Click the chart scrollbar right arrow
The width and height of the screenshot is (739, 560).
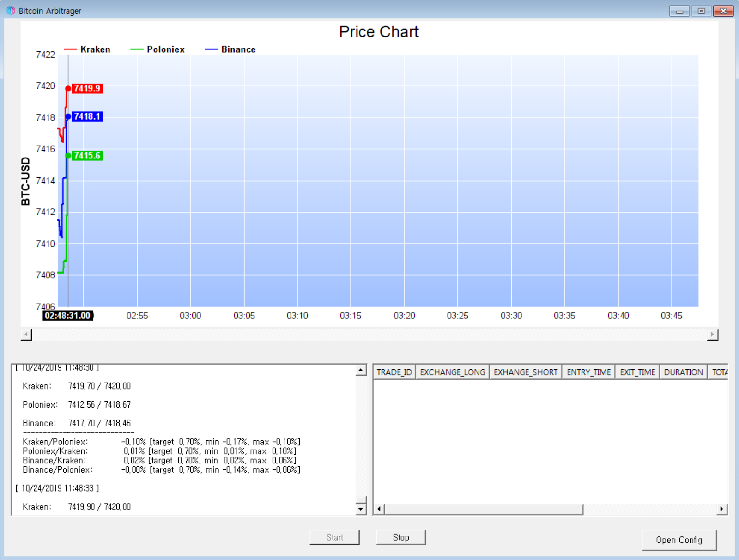[713, 335]
